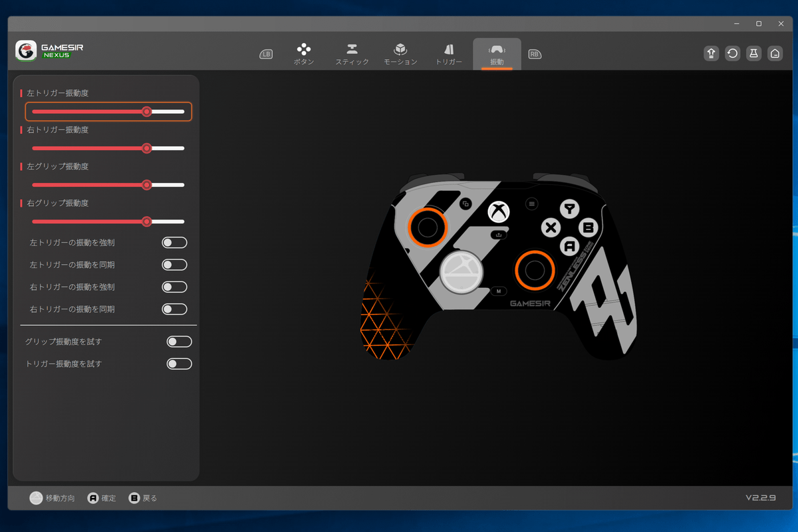Click the Xbox button on the controller
The width and height of the screenshot is (798, 532).
[499, 211]
